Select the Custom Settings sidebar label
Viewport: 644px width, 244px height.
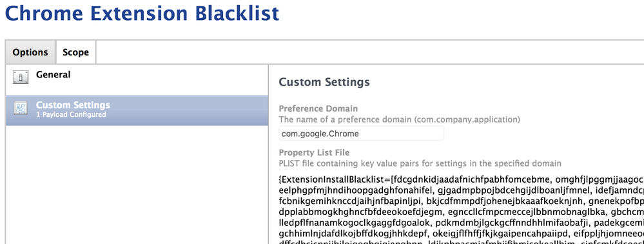pos(73,105)
